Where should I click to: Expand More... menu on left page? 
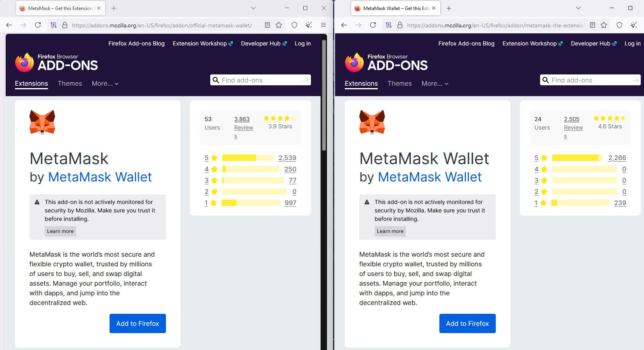(105, 83)
